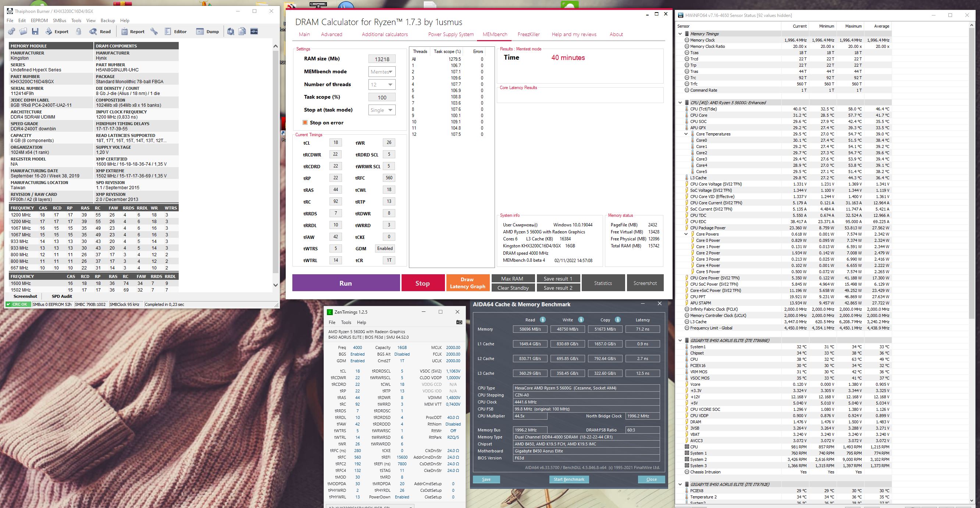
Task: Toggle the Stop on error checkbox
Action: click(305, 123)
